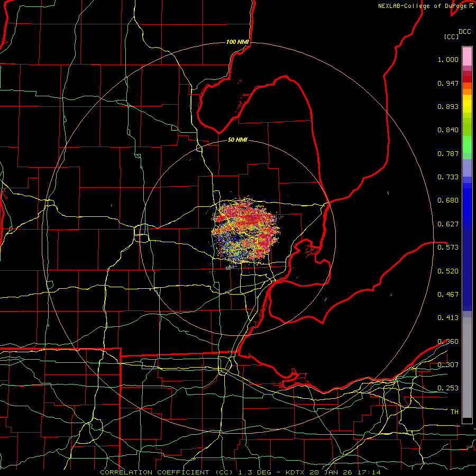Select the 0.627 scale value
476x476 pixels.
448,224
